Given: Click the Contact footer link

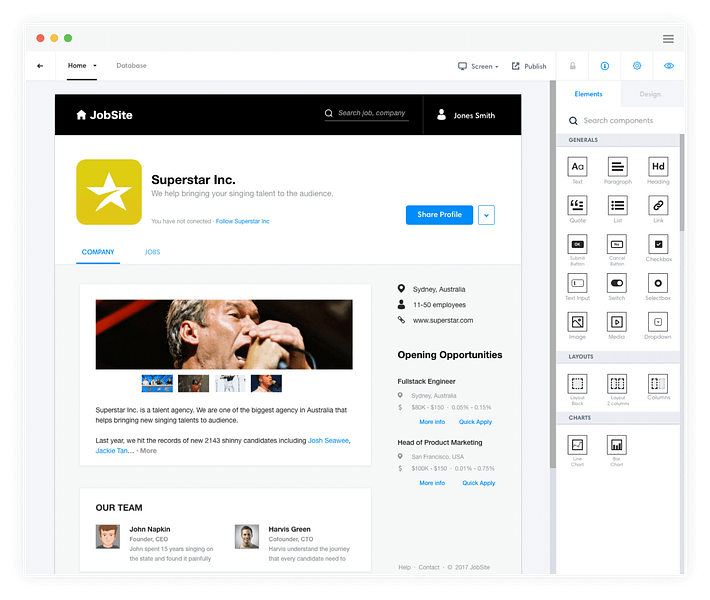Looking at the screenshot, I should tap(429, 567).
